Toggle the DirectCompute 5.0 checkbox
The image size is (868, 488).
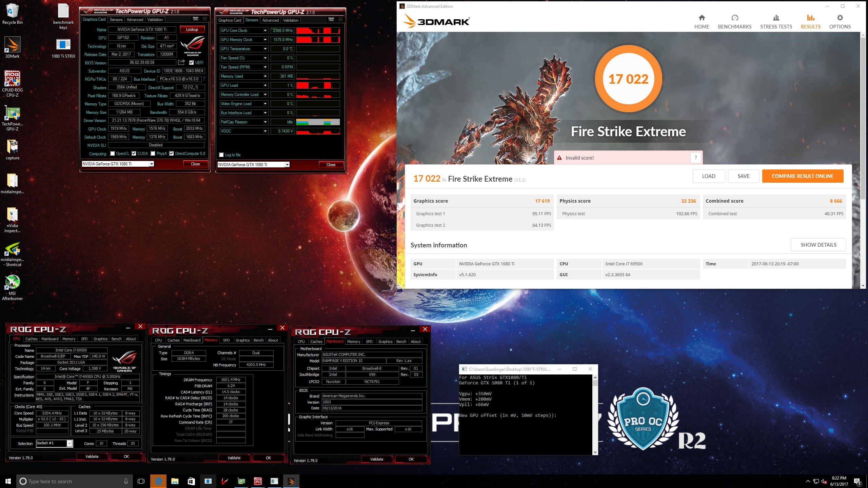(x=172, y=154)
